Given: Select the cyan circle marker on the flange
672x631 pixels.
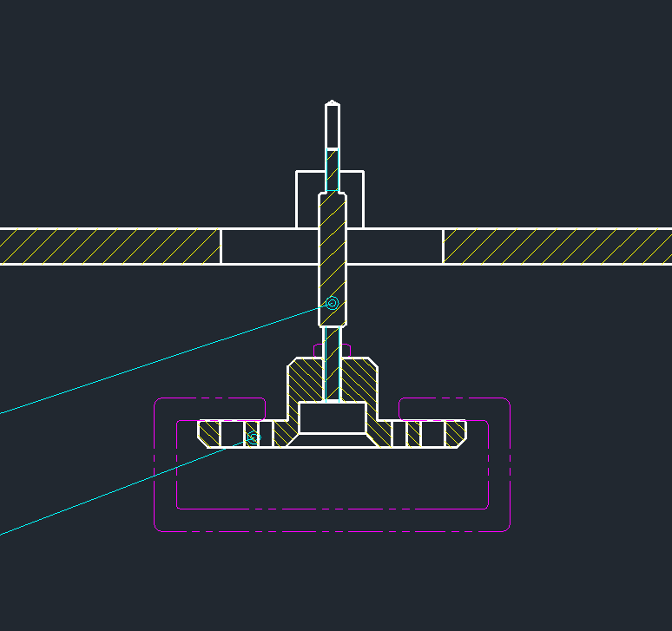Looking at the screenshot, I should pos(254,437).
